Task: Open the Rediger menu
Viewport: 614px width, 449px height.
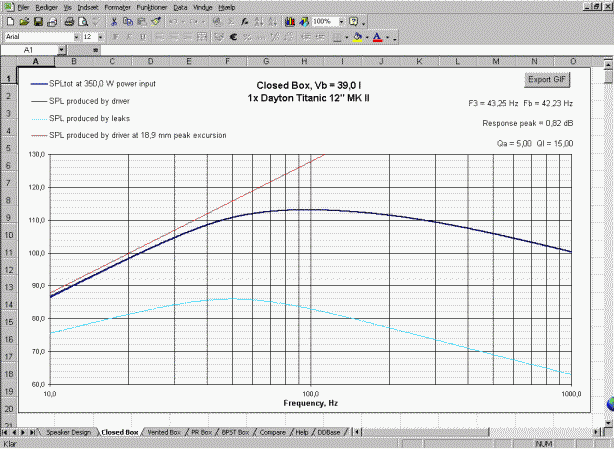Action: 46,7
